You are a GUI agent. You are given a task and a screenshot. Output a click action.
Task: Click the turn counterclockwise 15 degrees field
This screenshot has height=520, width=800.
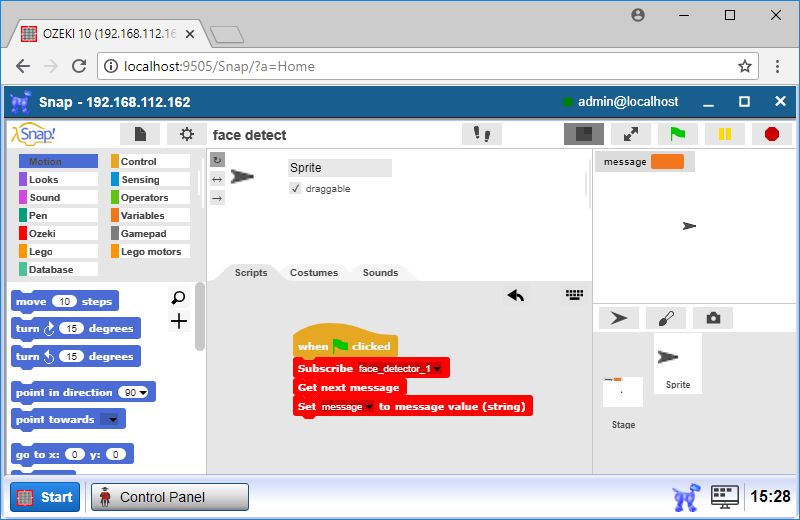click(x=71, y=356)
